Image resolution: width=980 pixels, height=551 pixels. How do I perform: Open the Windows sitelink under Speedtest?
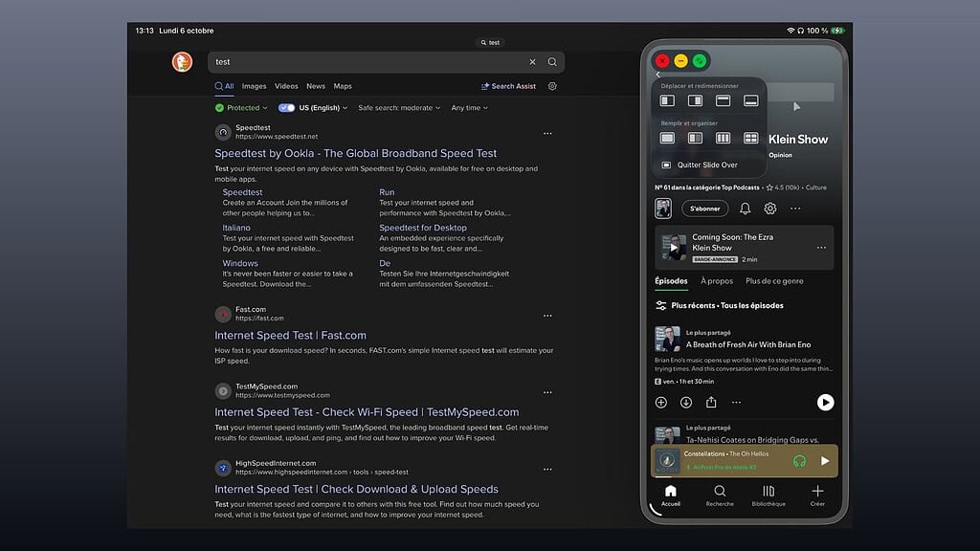(x=240, y=264)
